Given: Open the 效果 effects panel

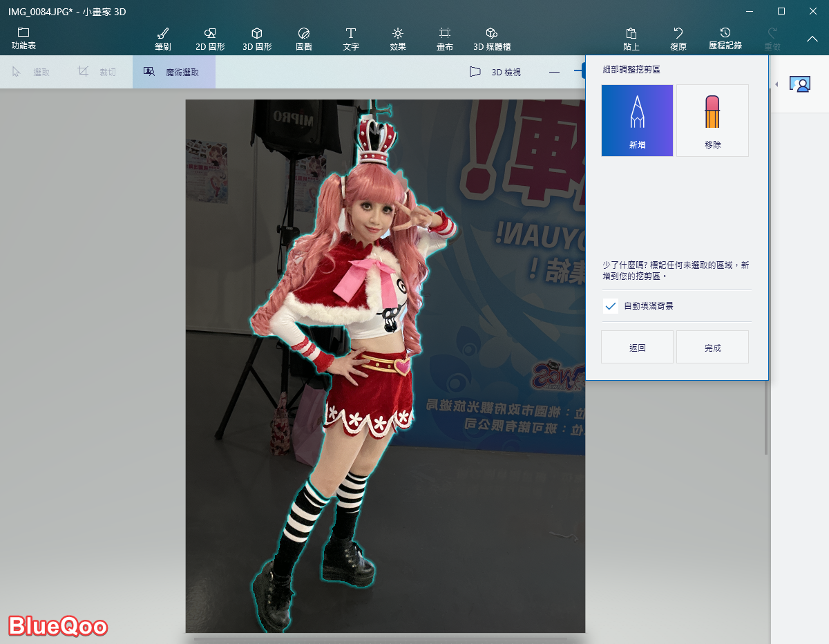Looking at the screenshot, I should (398, 39).
